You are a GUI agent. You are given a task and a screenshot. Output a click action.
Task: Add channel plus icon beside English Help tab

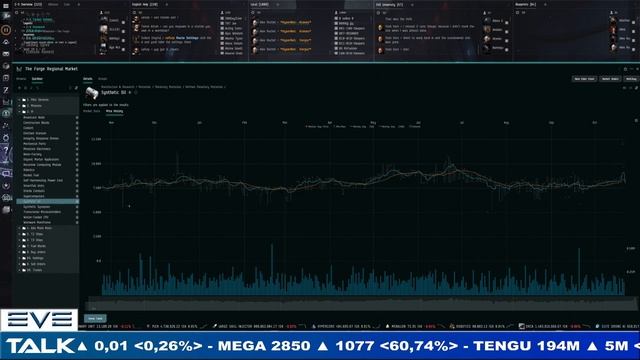coord(167,4)
